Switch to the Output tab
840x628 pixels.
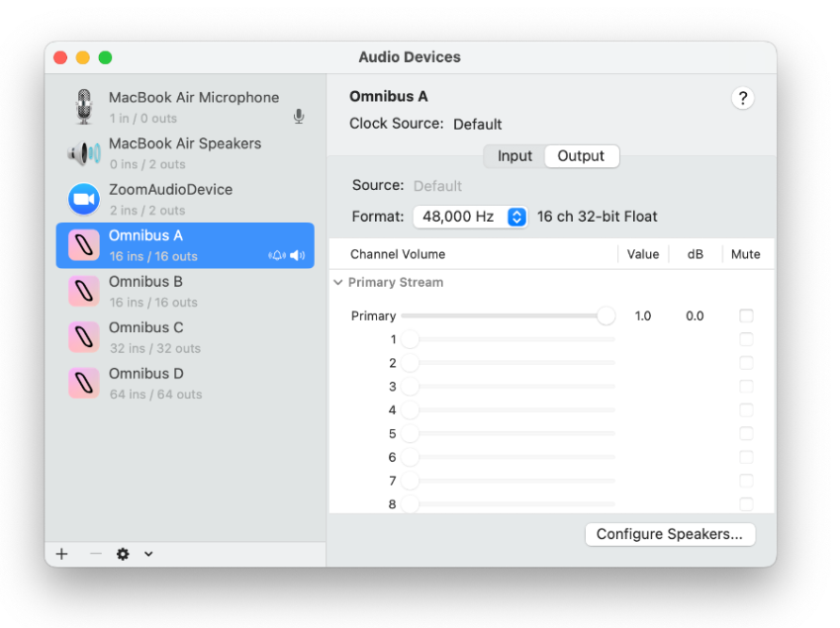tap(581, 156)
